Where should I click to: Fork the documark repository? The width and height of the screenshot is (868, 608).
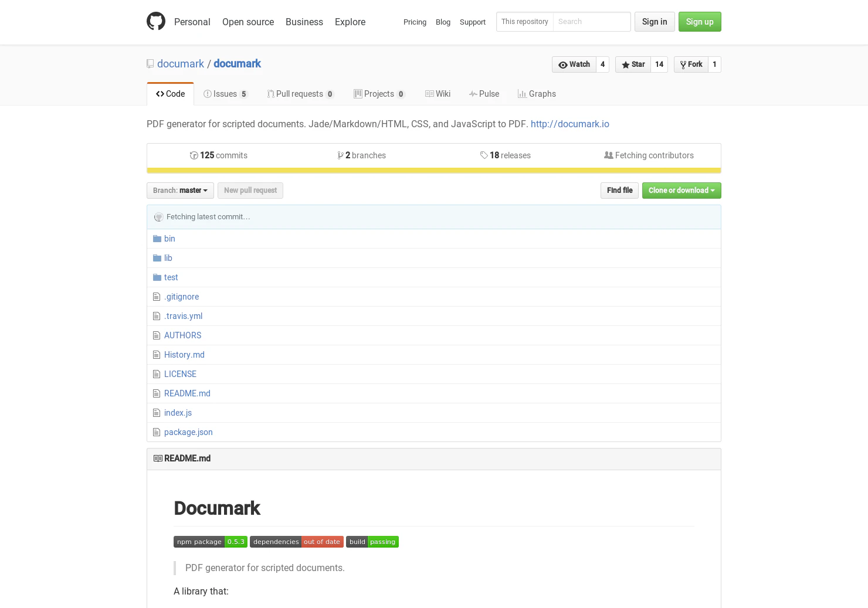pos(691,64)
